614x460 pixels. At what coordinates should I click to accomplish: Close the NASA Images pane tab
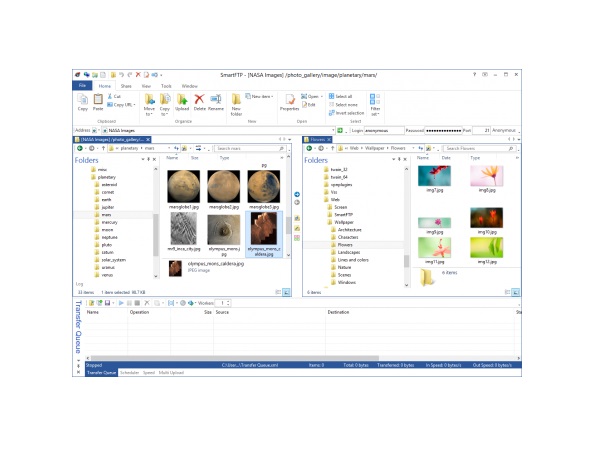tap(148, 139)
